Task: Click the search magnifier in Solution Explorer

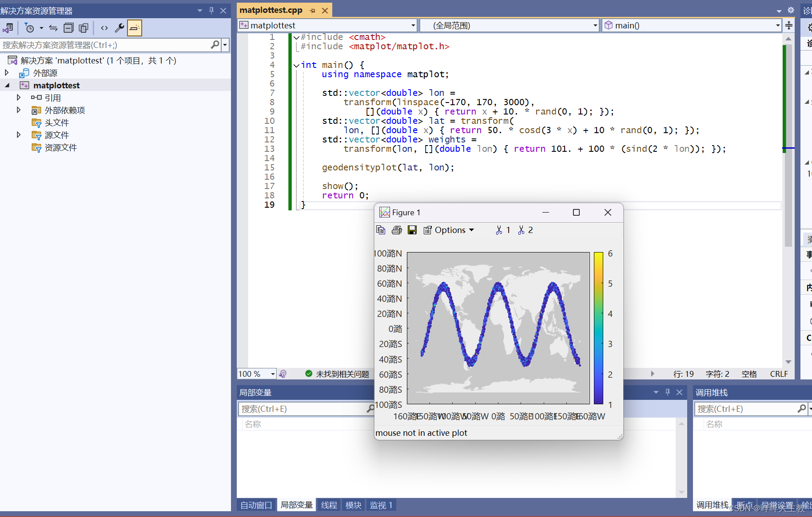Action: pos(215,44)
